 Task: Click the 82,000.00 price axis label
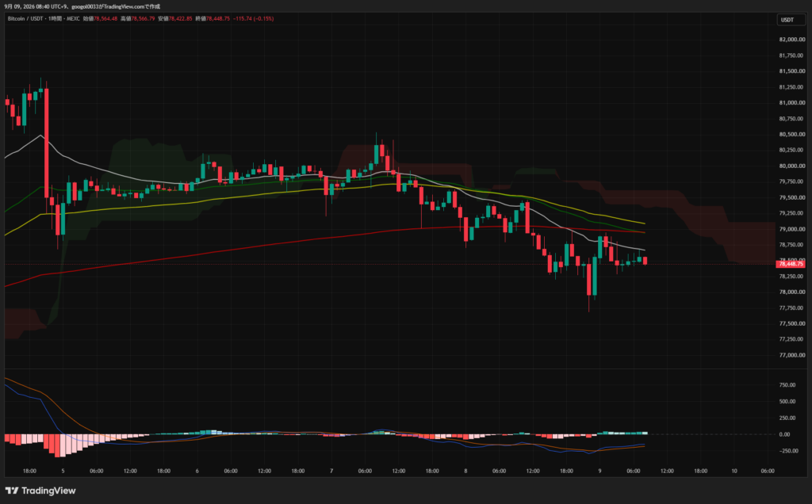click(792, 40)
